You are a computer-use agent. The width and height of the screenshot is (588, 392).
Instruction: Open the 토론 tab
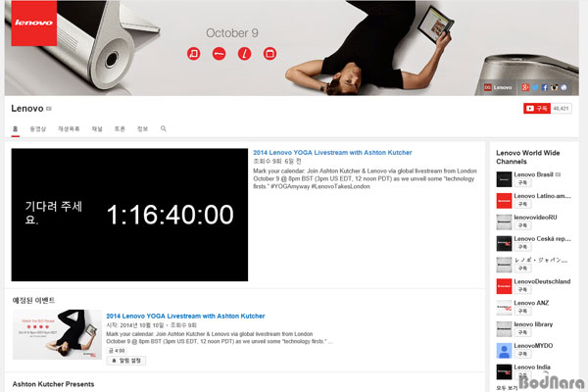120,128
